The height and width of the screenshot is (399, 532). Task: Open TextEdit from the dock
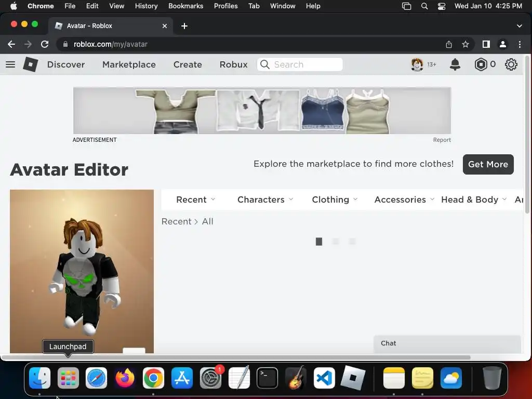click(x=239, y=378)
